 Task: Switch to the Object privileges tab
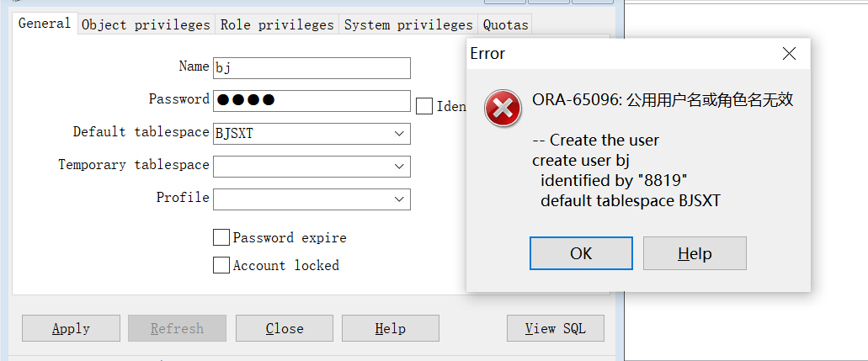pyautogui.click(x=146, y=25)
